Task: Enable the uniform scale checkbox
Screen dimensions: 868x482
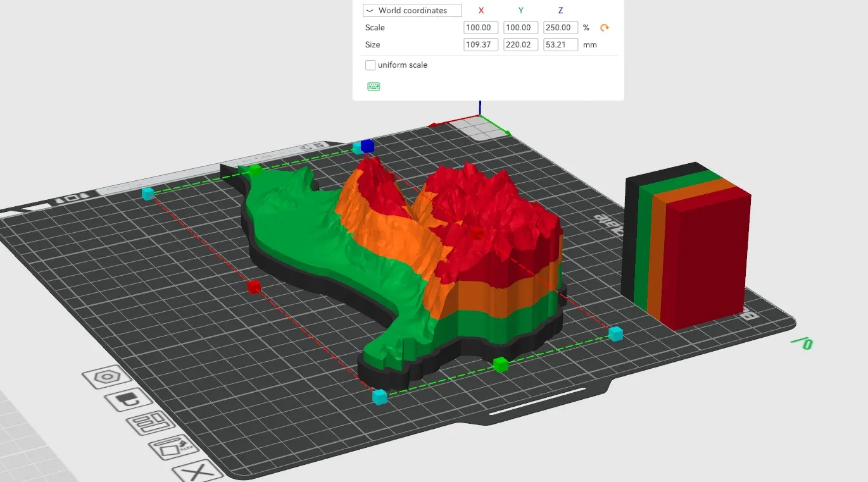Action: (x=370, y=65)
